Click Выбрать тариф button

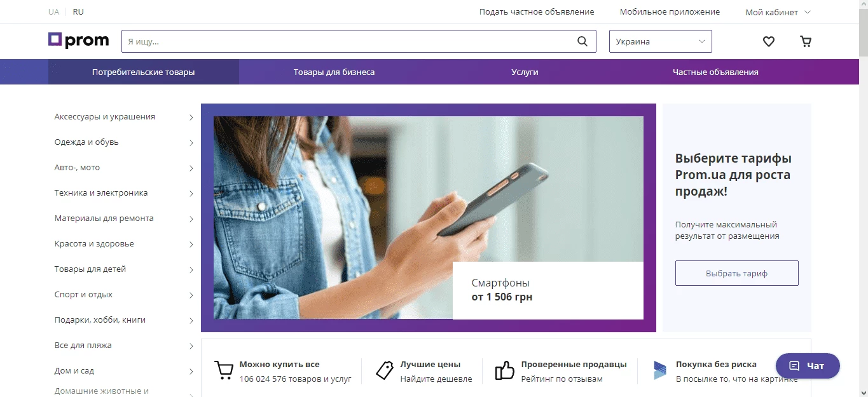(x=736, y=273)
